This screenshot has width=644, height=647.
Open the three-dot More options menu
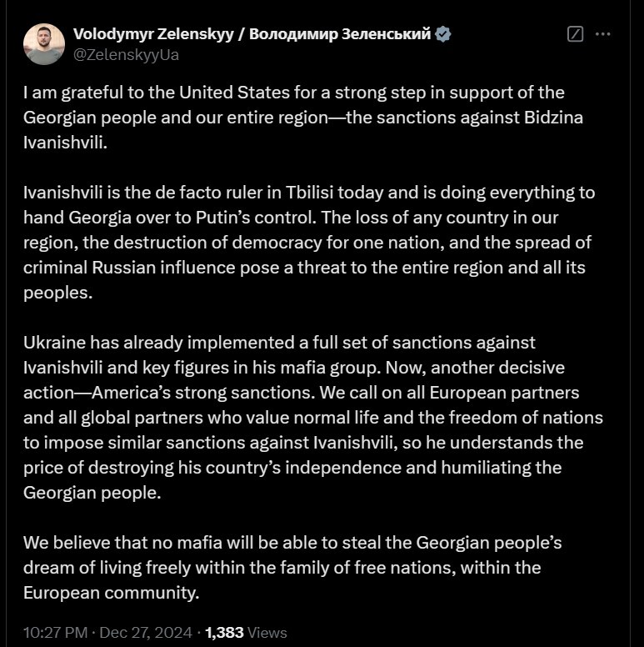(x=604, y=35)
